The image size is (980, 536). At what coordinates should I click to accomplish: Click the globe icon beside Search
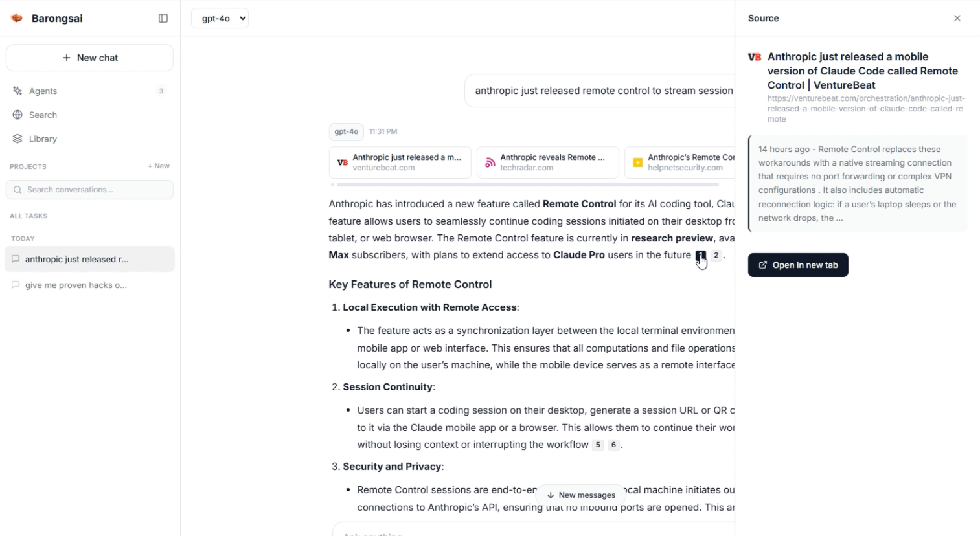pyautogui.click(x=17, y=115)
